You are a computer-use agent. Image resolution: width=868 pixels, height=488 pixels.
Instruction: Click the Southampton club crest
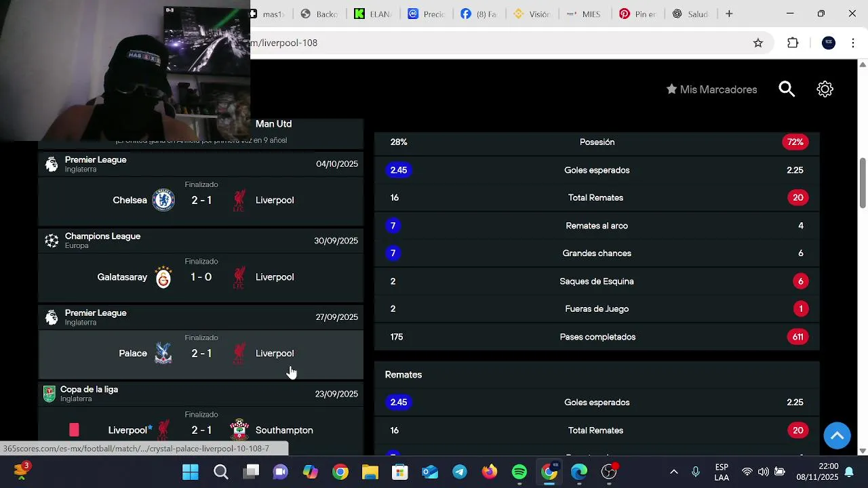tap(239, 430)
